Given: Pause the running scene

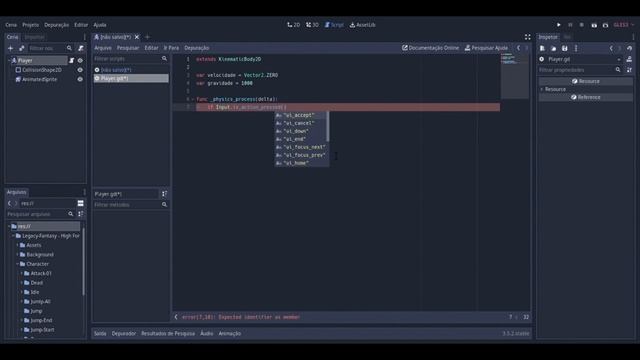Looking at the screenshot, I should click(570, 25).
